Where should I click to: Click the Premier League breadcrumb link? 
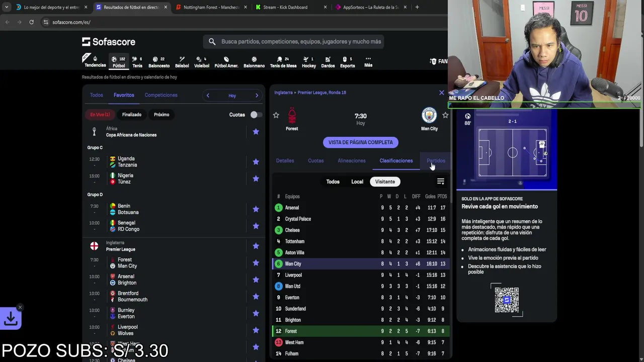point(321,93)
